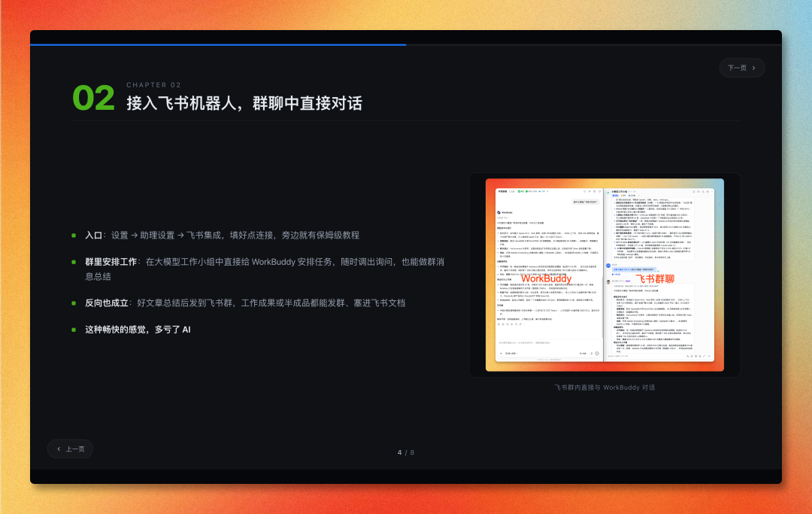Click the bullet starting with 入口

(222, 236)
